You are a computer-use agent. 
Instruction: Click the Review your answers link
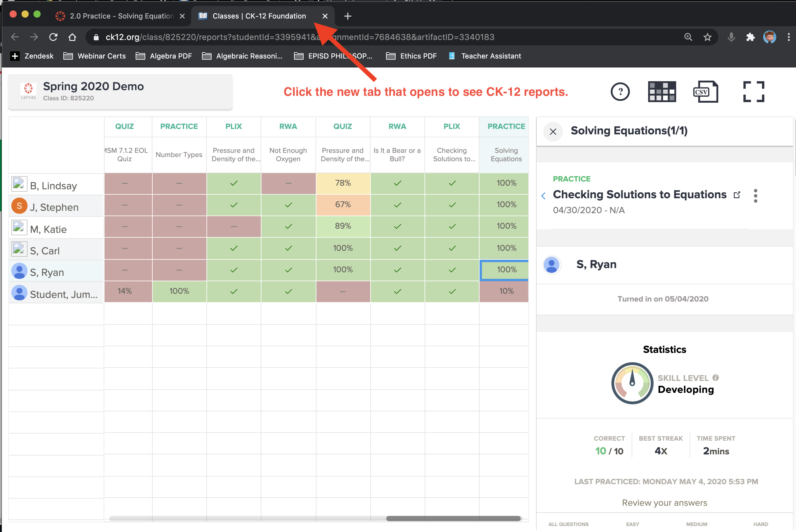[x=664, y=502]
